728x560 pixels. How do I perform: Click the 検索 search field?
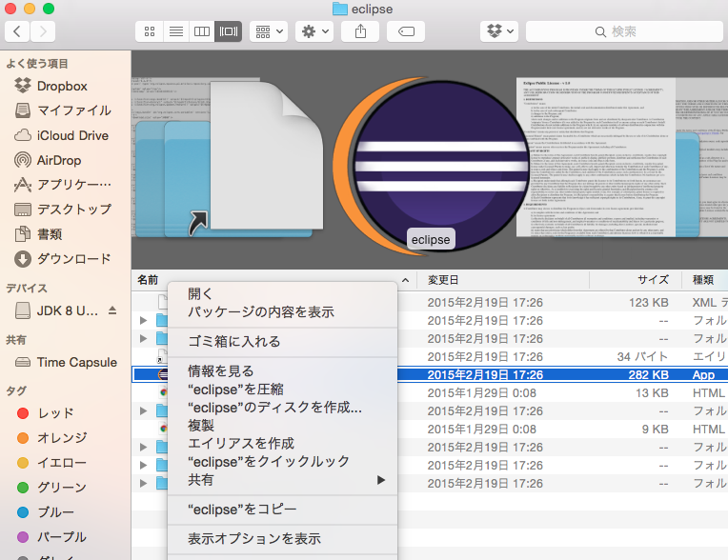(x=626, y=31)
